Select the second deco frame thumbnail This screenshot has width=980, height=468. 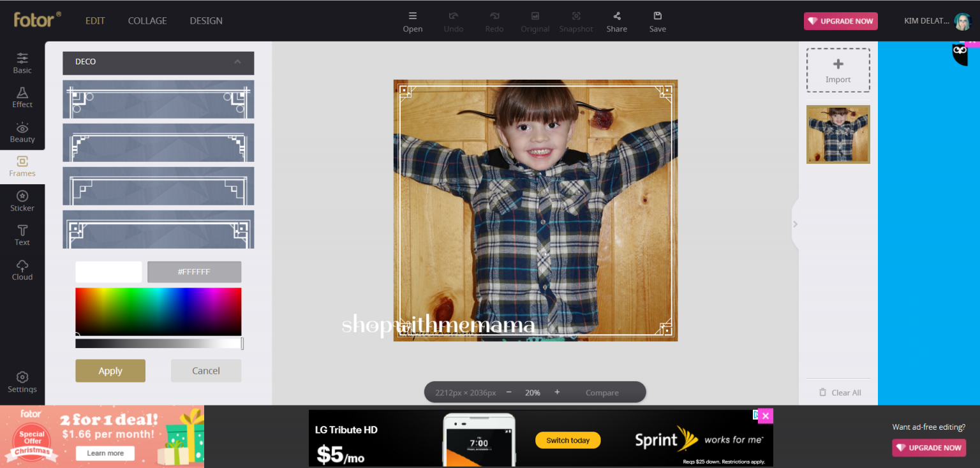[158, 143]
